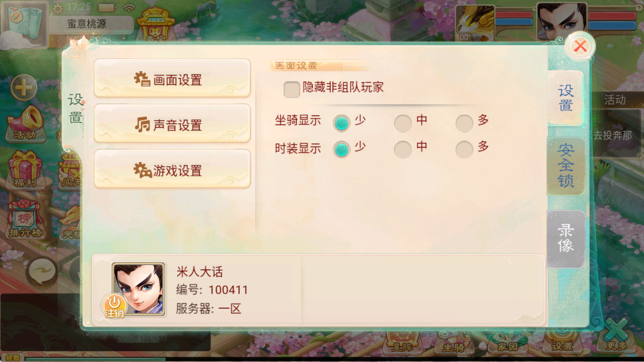The width and height of the screenshot is (644, 362).
Task: Click the 更多 X icon at bottom right
Action: (x=616, y=335)
